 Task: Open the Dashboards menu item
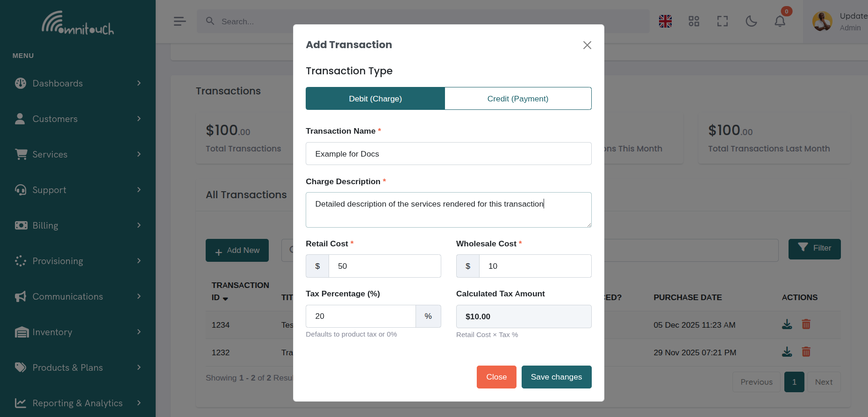(57, 83)
